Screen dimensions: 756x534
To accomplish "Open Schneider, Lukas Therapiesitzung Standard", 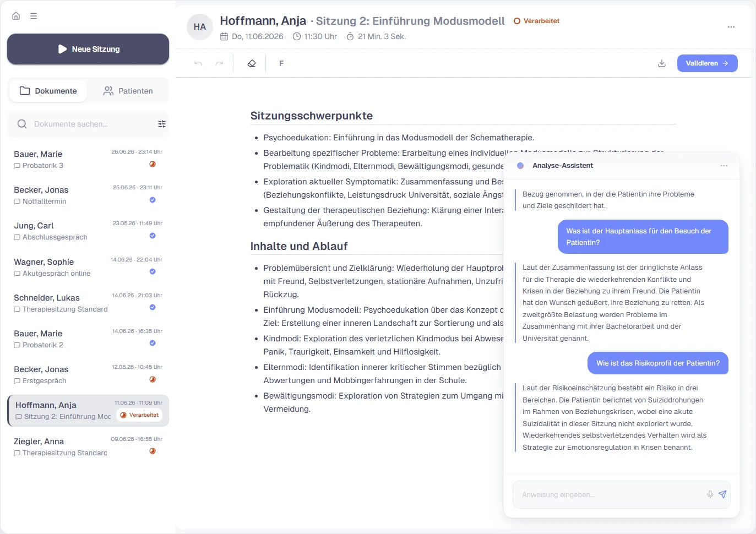I will [x=88, y=303].
